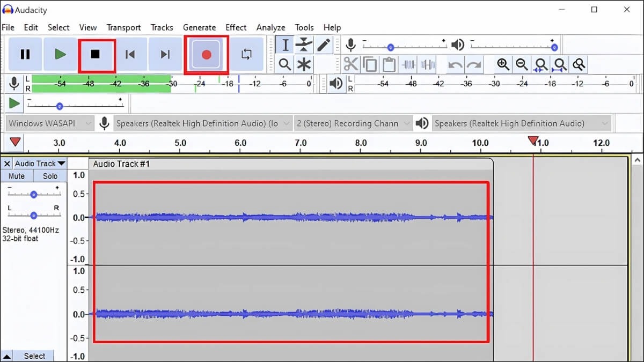The width and height of the screenshot is (644, 362).
Task: Click the Zoom Toggle icon
Action: coord(579,65)
